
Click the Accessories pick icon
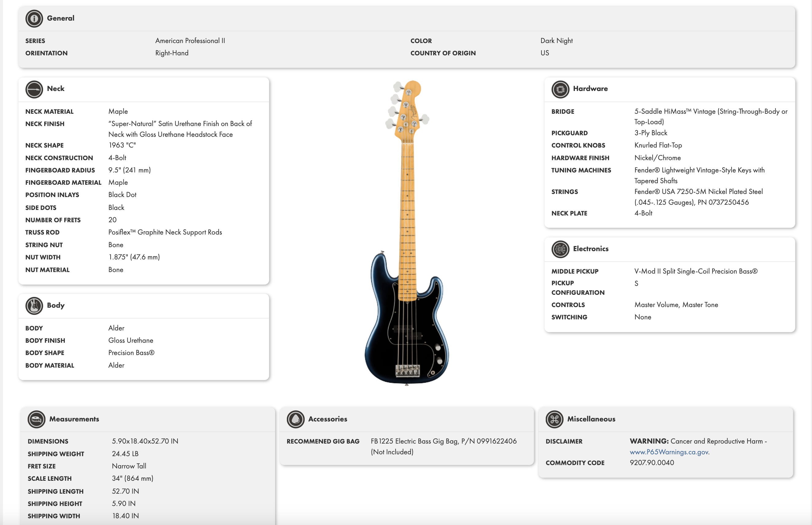coord(296,420)
